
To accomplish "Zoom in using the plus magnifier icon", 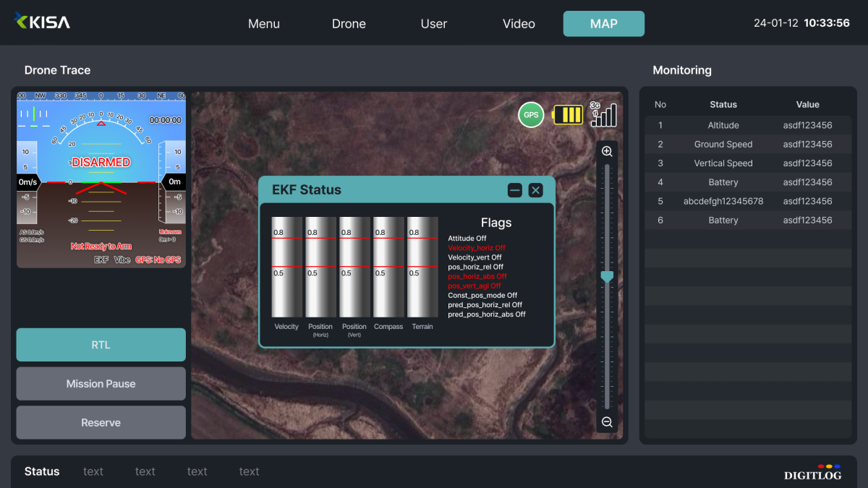I will [607, 152].
